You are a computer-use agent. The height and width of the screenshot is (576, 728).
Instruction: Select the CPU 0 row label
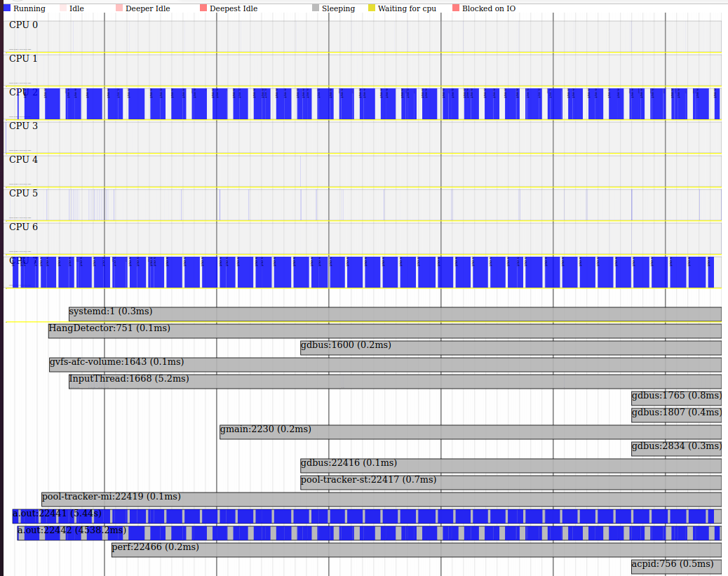click(x=24, y=25)
